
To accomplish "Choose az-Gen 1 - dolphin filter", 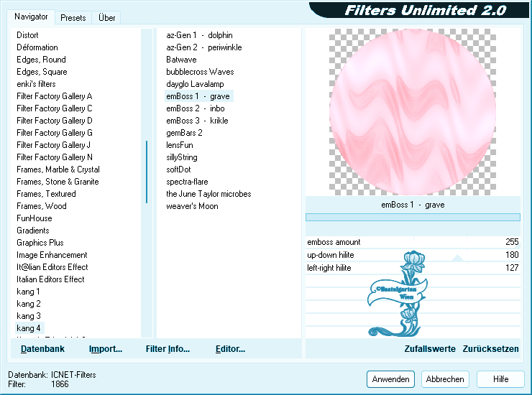I will click(199, 35).
